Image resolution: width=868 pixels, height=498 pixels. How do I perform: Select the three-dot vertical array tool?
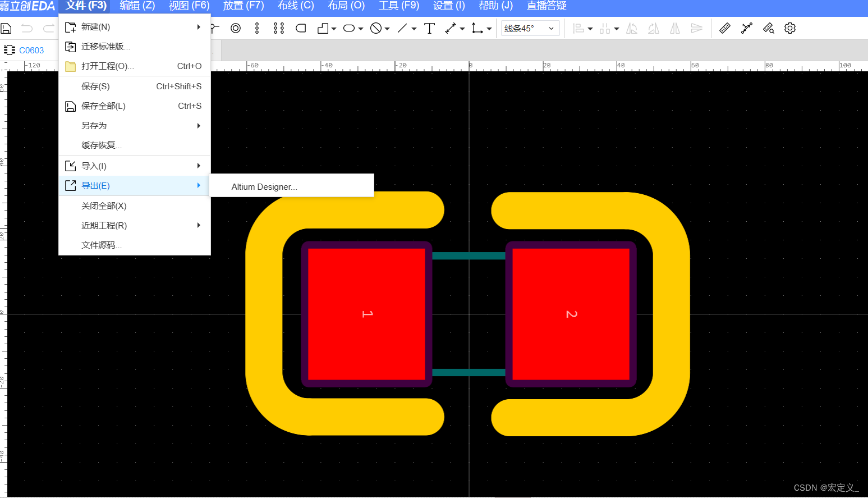click(x=257, y=28)
